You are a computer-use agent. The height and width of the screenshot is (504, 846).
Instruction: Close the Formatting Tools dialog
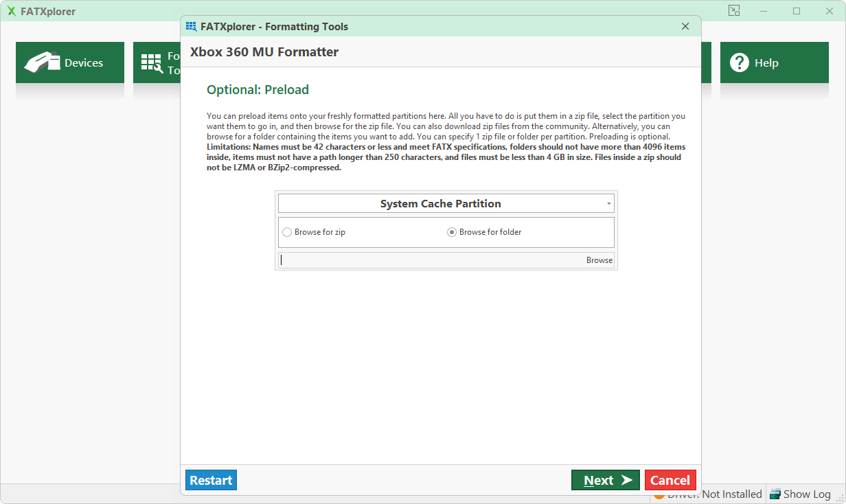(x=685, y=27)
